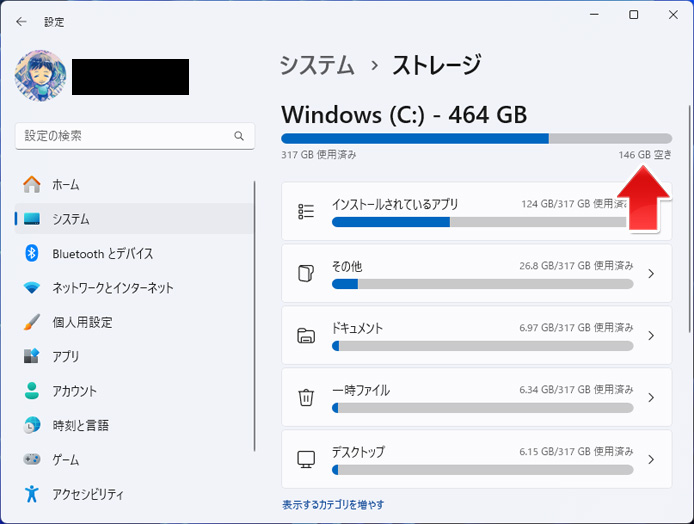Screen dimensions: 694x524
Task: Click 表示するカテゴリを増やす link
Action: pos(333,505)
